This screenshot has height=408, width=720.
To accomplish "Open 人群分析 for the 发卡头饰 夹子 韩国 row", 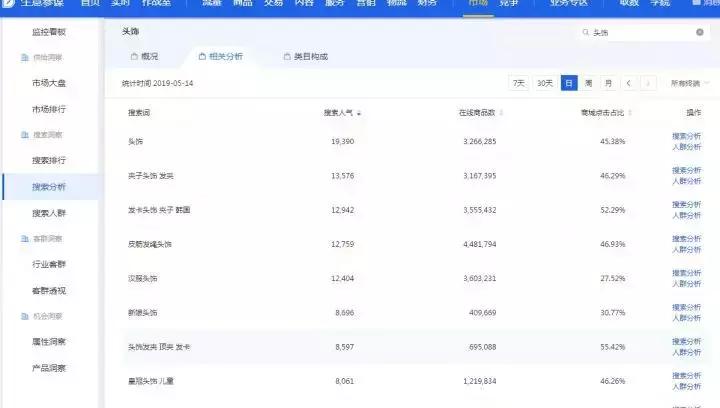I will coord(686,215).
